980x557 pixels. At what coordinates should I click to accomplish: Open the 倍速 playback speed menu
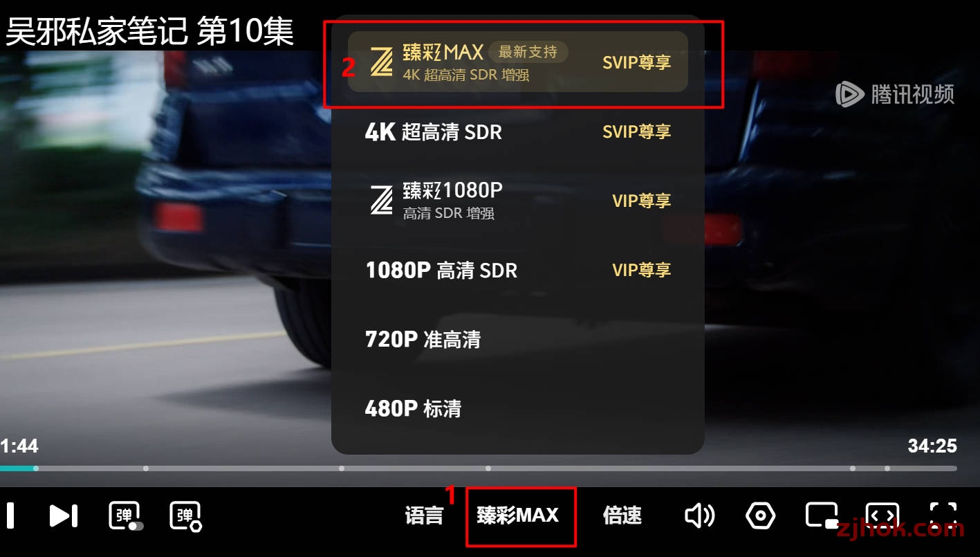point(622,515)
